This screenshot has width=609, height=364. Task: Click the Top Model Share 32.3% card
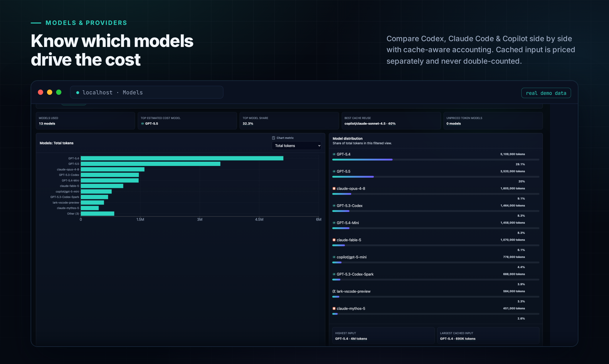[x=289, y=121]
